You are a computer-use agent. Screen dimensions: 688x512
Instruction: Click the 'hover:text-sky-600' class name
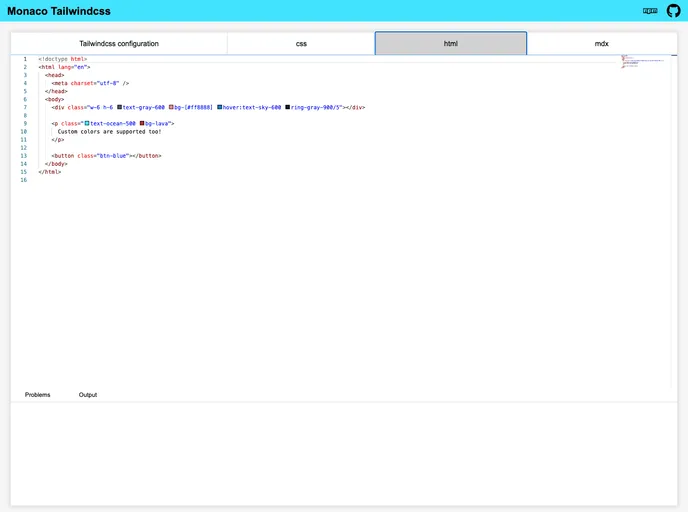click(251, 107)
